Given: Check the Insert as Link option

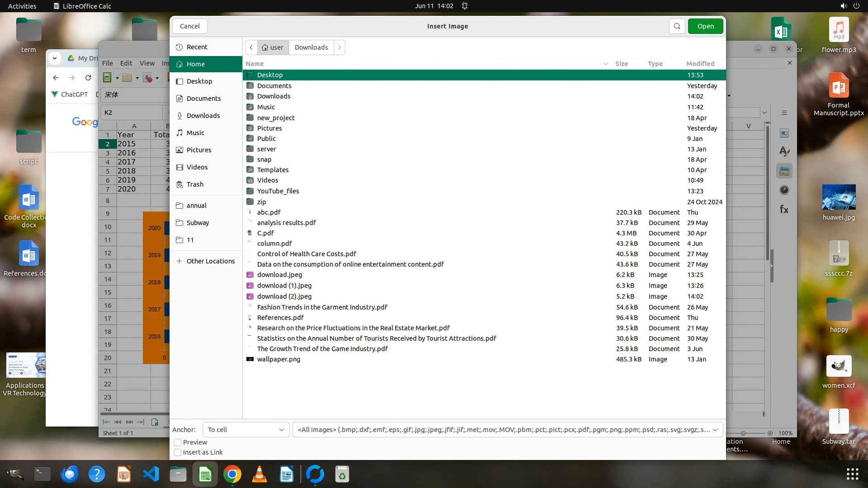Looking at the screenshot, I should tap(178, 452).
